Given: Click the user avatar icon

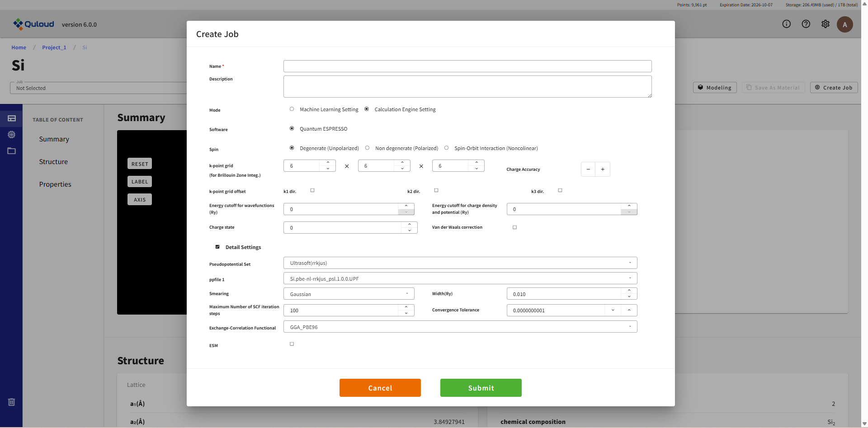Looking at the screenshot, I should tap(844, 24).
